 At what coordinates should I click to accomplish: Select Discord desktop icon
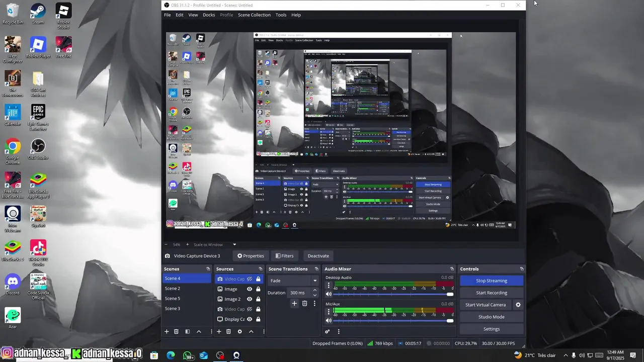tap(13, 285)
